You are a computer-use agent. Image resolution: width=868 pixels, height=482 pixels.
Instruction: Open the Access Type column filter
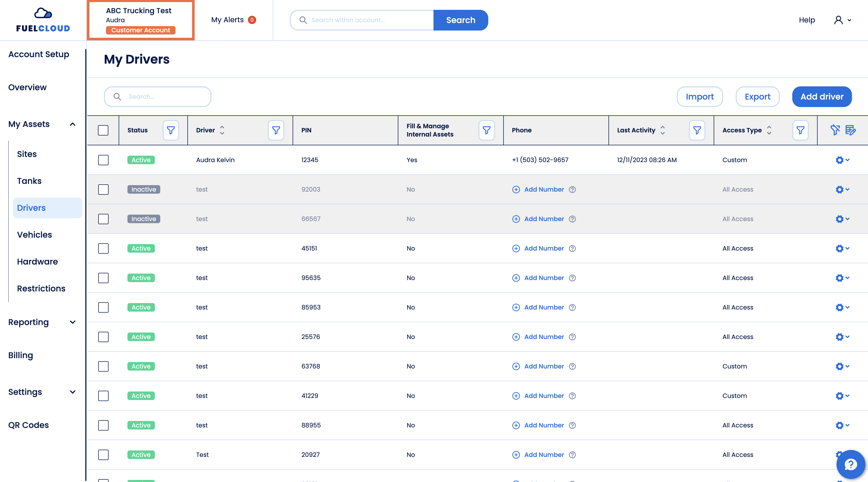800,130
